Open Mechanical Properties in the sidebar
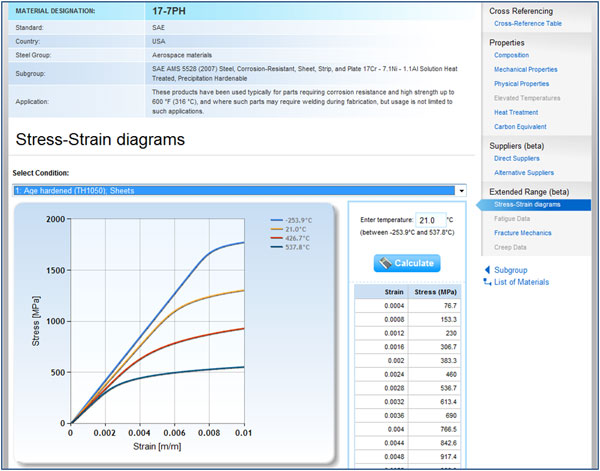Image resolution: width=600 pixels, height=471 pixels. pos(525,69)
